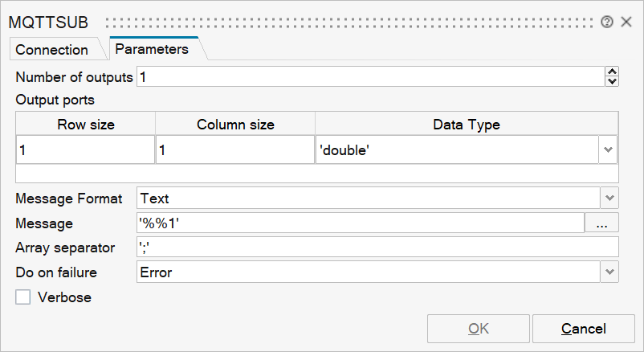This screenshot has width=644, height=352.
Task: Select the Parameters tab
Action: [x=152, y=49]
